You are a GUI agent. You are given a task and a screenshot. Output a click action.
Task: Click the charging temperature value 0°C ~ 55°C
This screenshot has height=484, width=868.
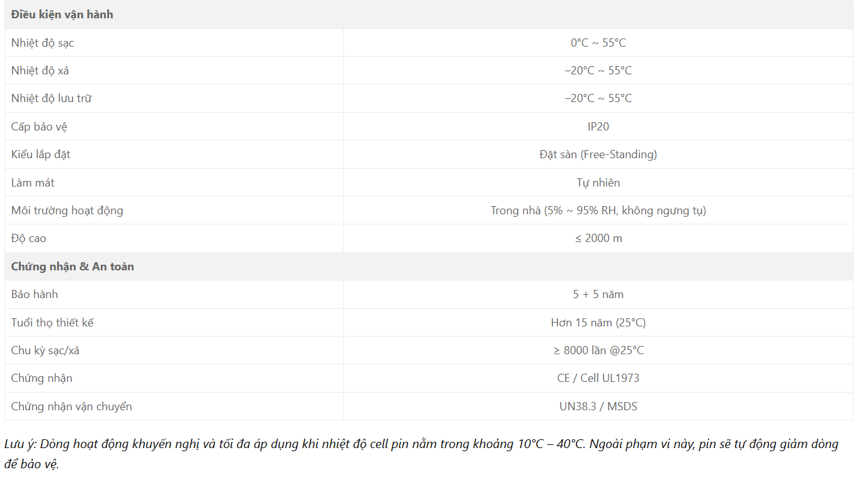598,43
